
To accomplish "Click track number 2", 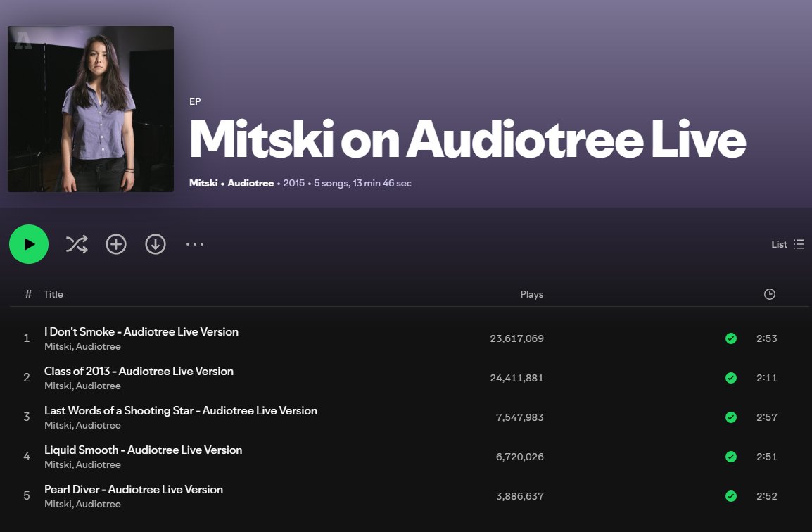I will (27, 378).
